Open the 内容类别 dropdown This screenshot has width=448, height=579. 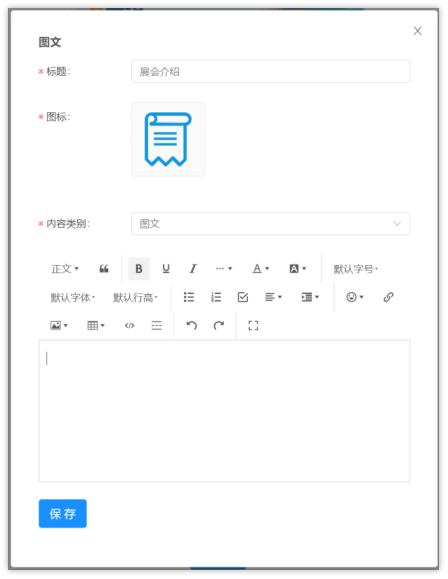270,224
